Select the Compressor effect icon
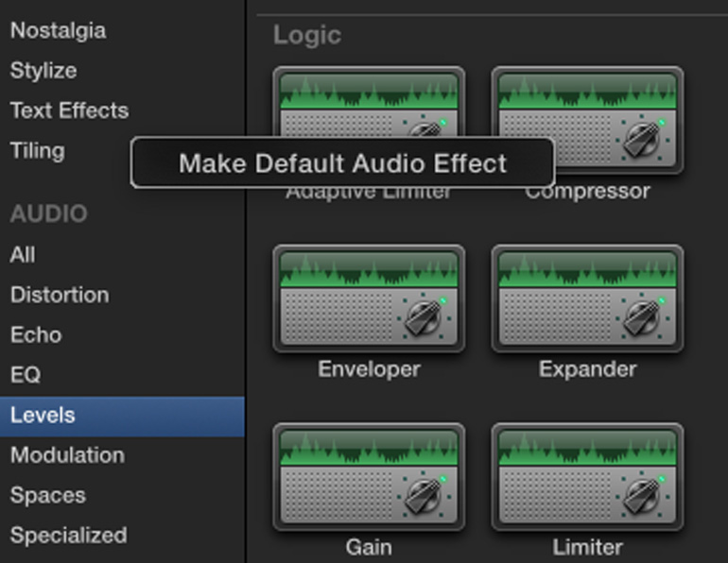 point(587,120)
